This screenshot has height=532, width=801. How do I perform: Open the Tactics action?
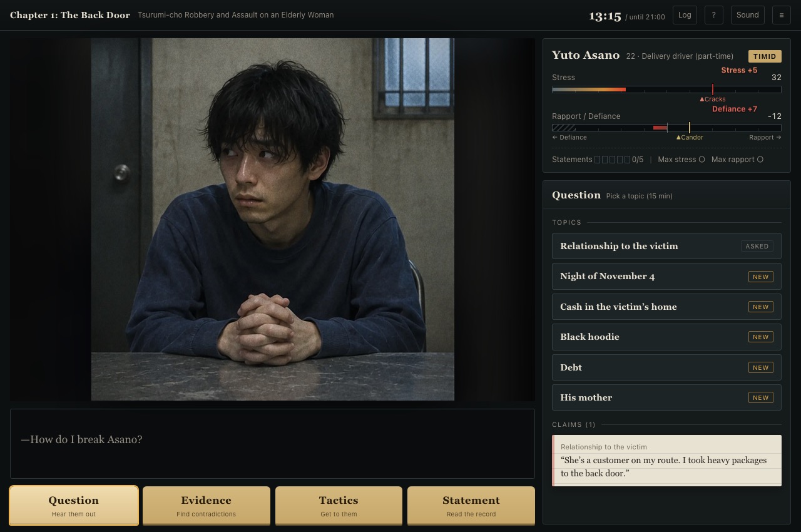pyautogui.click(x=339, y=506)
